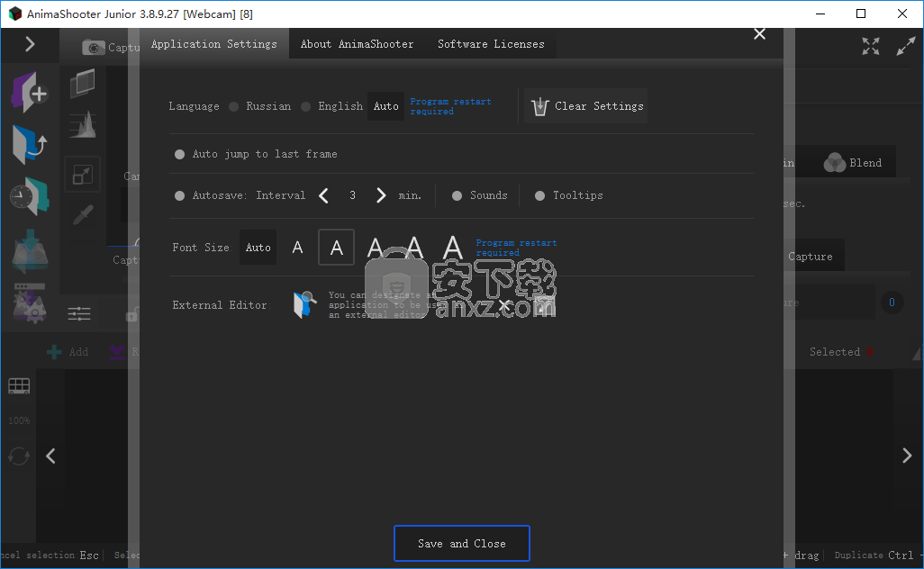Click Clear Settings trash bucket icon
The height and width of the screenshot is (569, 924).
539,106
